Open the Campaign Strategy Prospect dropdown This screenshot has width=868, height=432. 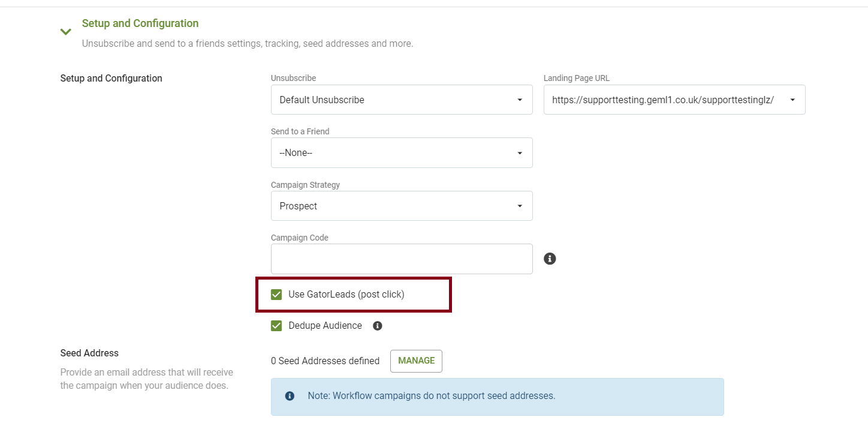[x=402, y=206]
